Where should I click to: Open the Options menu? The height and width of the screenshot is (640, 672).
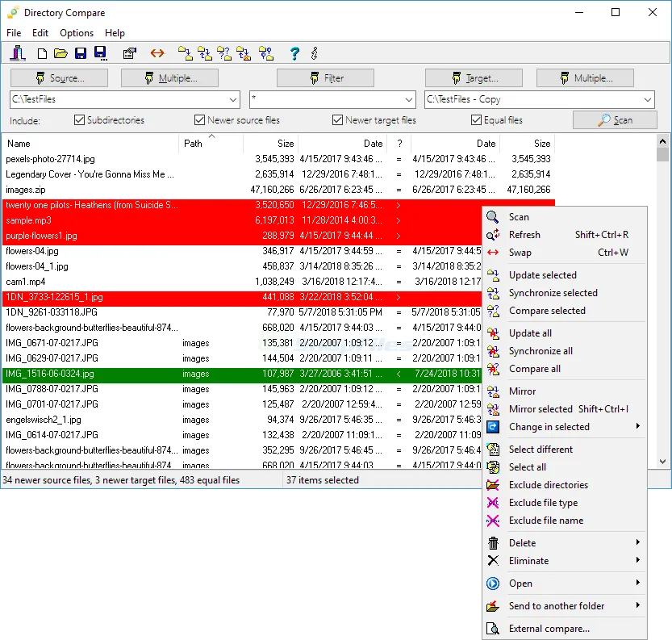[77, 33]
